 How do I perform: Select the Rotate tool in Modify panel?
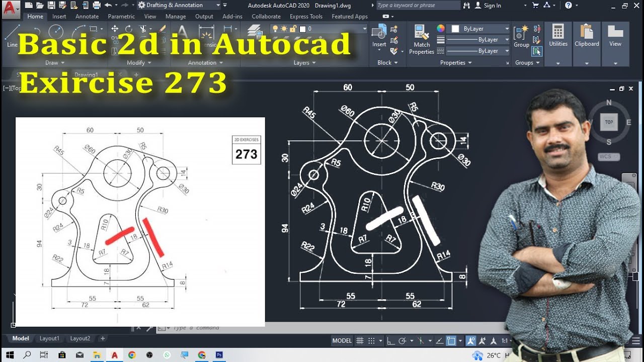click(x=129, y=29)
